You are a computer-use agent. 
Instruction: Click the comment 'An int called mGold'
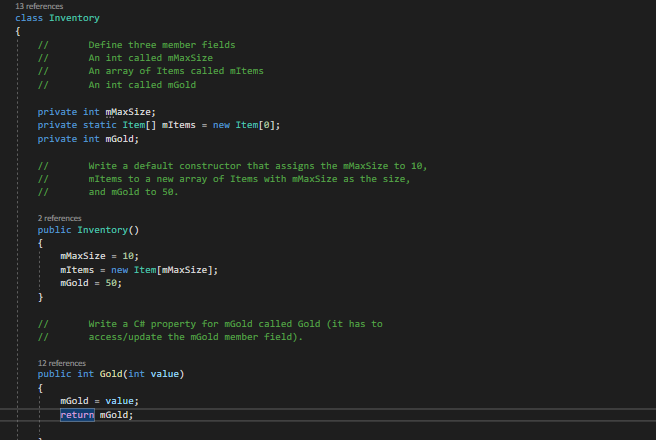(142, 85)
